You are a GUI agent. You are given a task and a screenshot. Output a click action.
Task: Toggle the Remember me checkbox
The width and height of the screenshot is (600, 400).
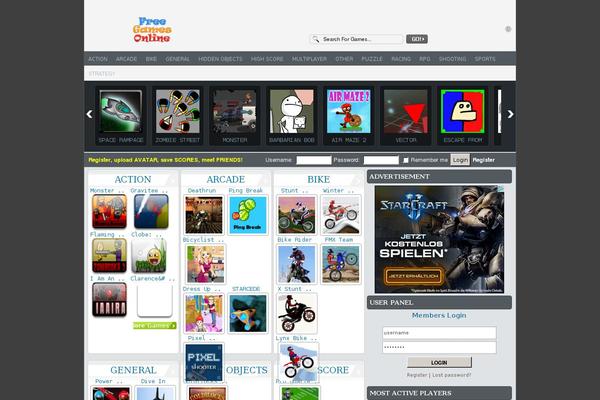pyautogui.click(x=406, y=160)
